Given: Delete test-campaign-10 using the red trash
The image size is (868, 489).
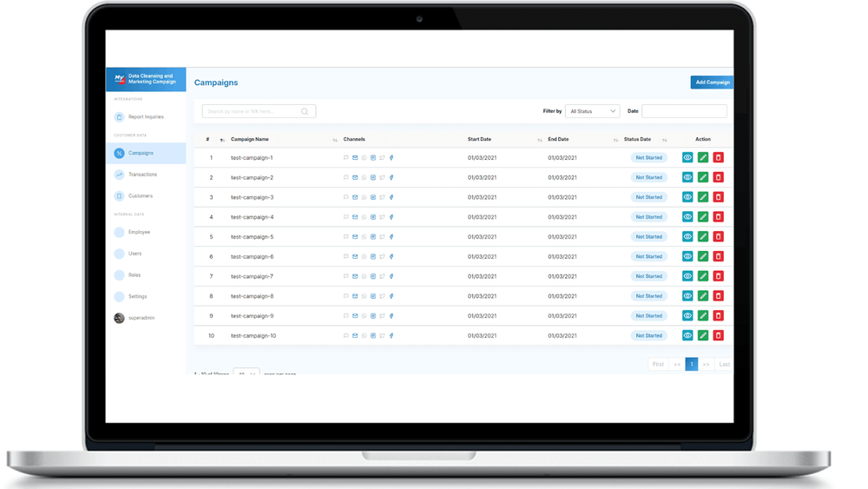Looking at the screenshot, I should click(718, 335).
